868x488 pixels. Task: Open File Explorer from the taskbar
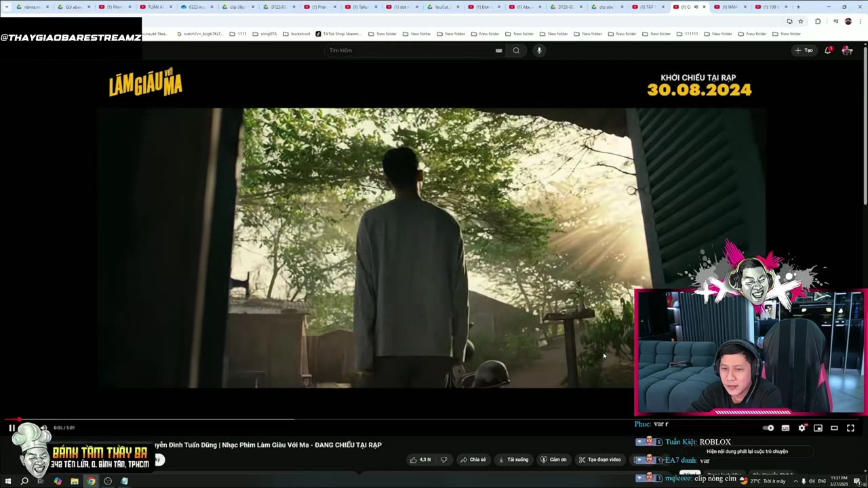tap(75, 481)
